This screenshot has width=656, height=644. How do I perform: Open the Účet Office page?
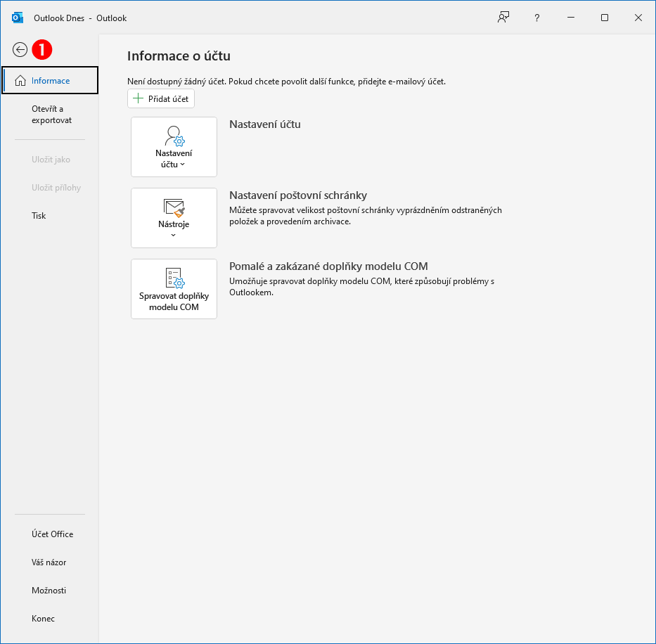tap(52, 534)
